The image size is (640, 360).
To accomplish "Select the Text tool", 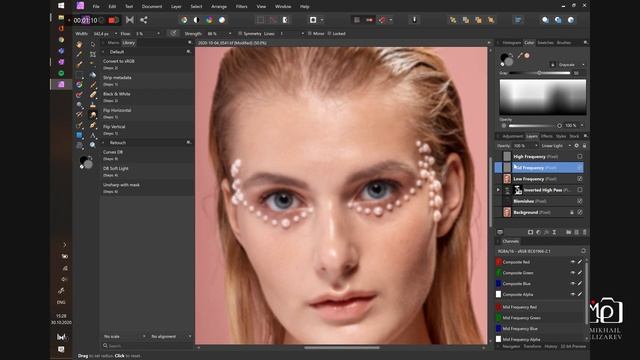I will click(x=93, y=135).
